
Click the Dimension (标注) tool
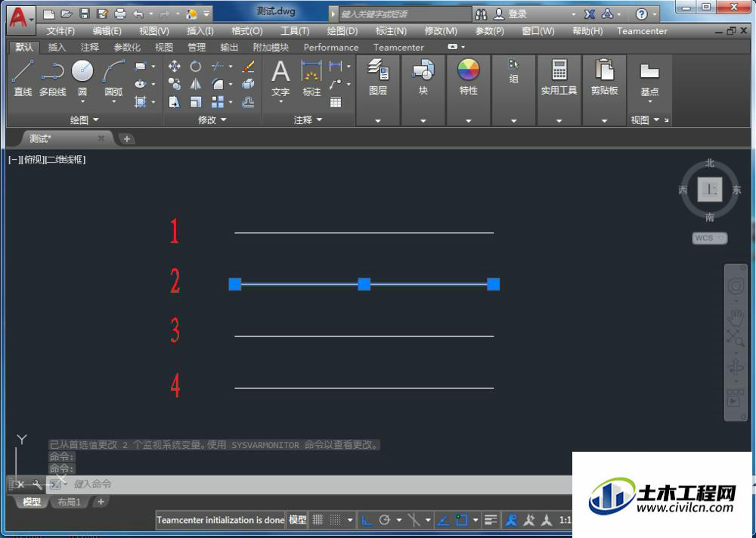pyautogui.click(x=311, y=78)
